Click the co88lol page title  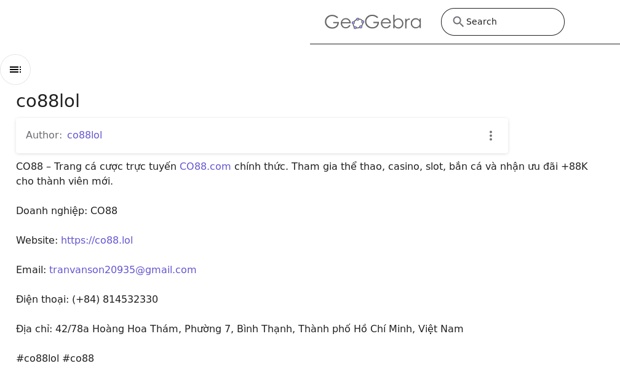pyautogui.click(x=48, y=101)
